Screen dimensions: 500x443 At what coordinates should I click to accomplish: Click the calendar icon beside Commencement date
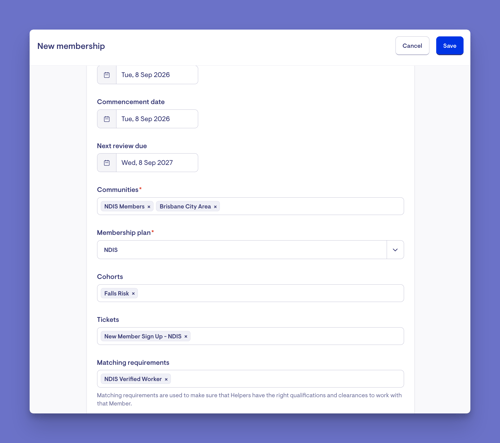tap(107, 119)
